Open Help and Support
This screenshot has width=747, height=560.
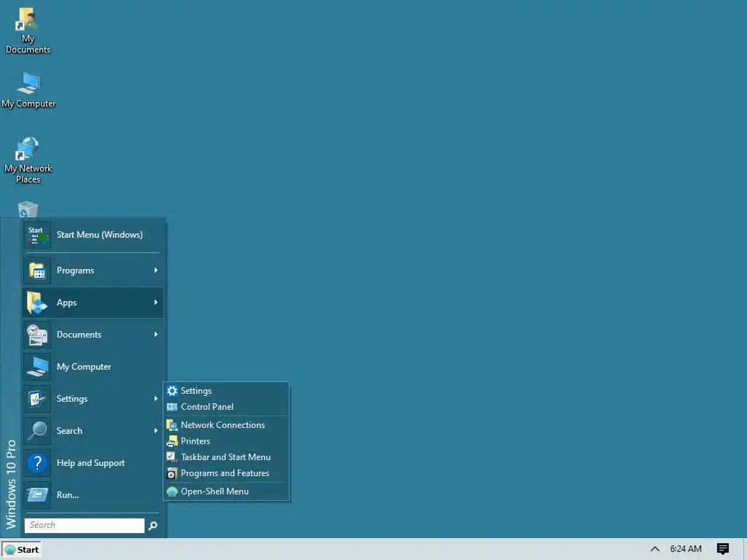point(93,463)
